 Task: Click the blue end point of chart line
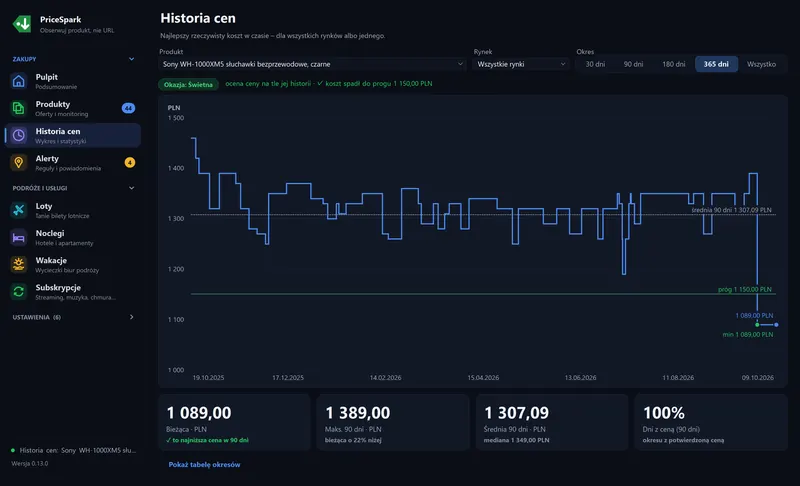tap(776, 324)
